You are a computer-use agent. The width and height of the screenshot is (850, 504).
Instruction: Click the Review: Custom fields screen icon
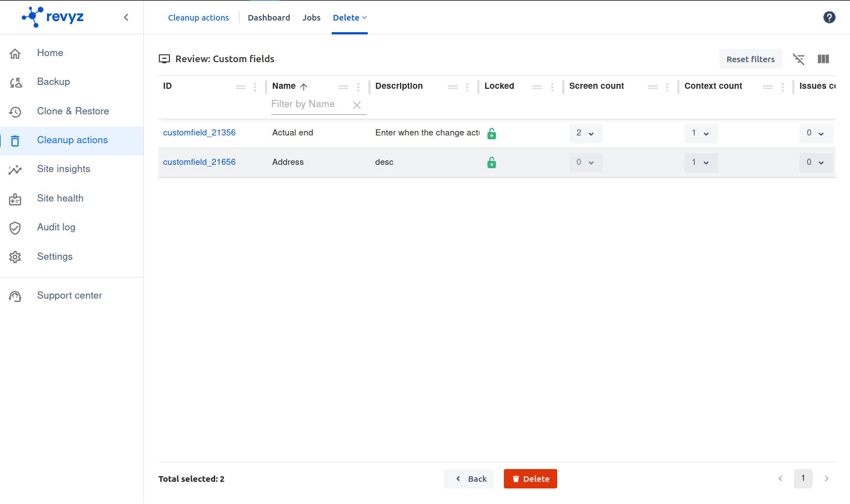point(164,59)
